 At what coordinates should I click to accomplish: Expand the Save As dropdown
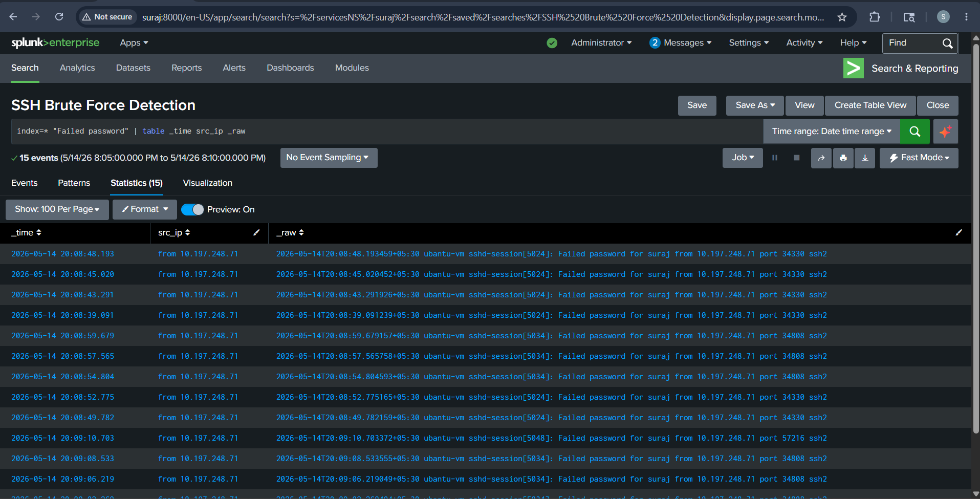[755, 105]
